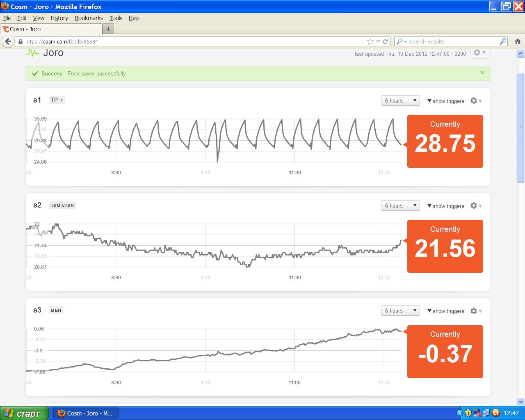Open the Bookmarks menu
The width and height of the screenshot is (525, 420).
pyautogui.click(x=89, y=18)
